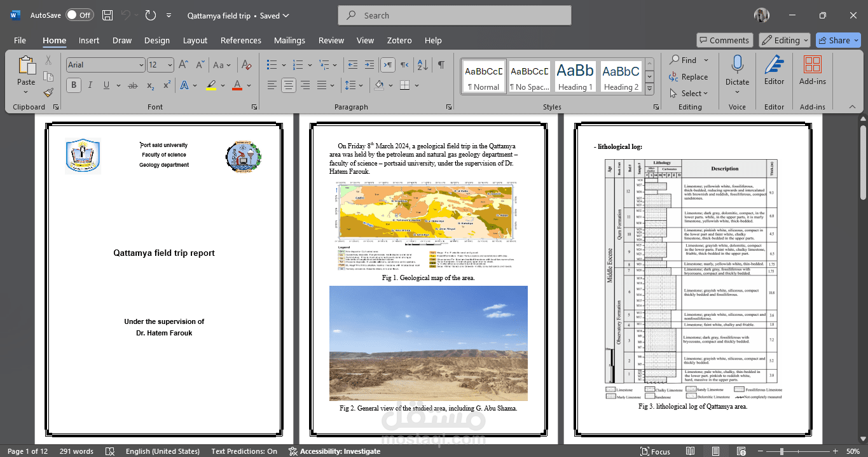Open the Change Case Aa dropdown
868x457 pixels.
(222, 65)
